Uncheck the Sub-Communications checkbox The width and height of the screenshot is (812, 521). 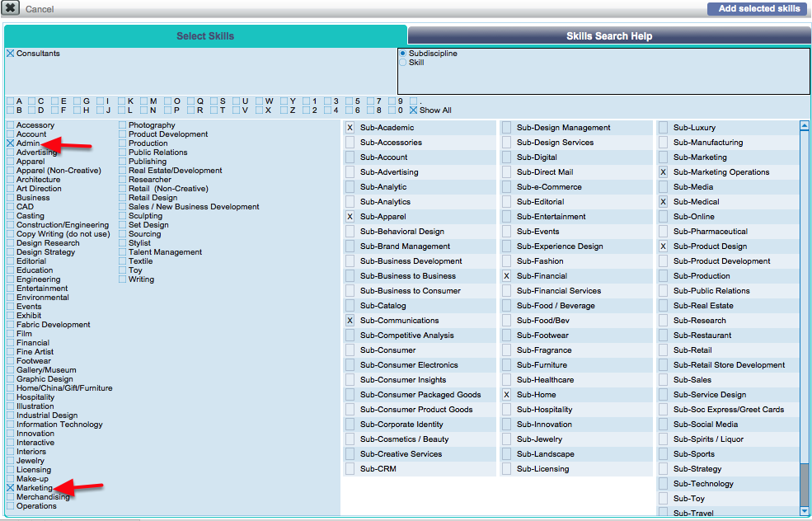tap(350, 321)
